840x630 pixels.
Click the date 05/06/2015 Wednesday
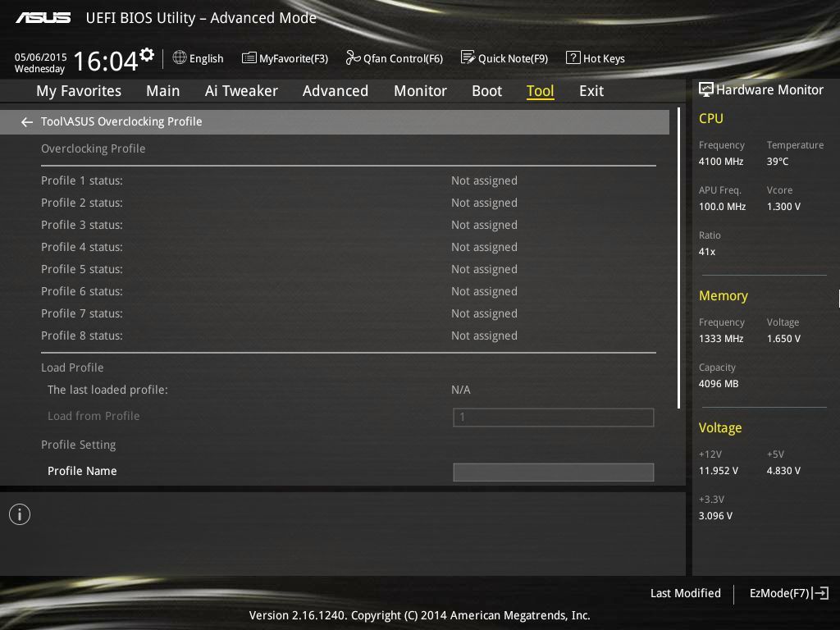(x=40, y=62)
